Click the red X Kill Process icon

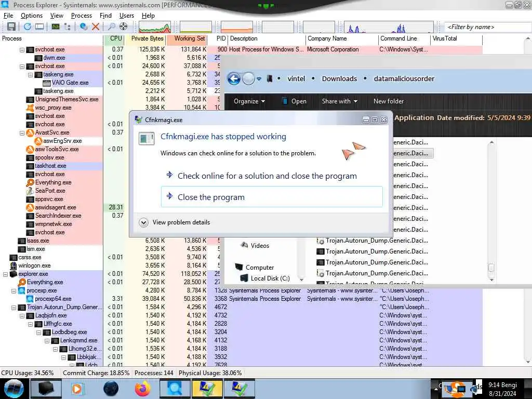pyautogui.click(x=96, y=26)
